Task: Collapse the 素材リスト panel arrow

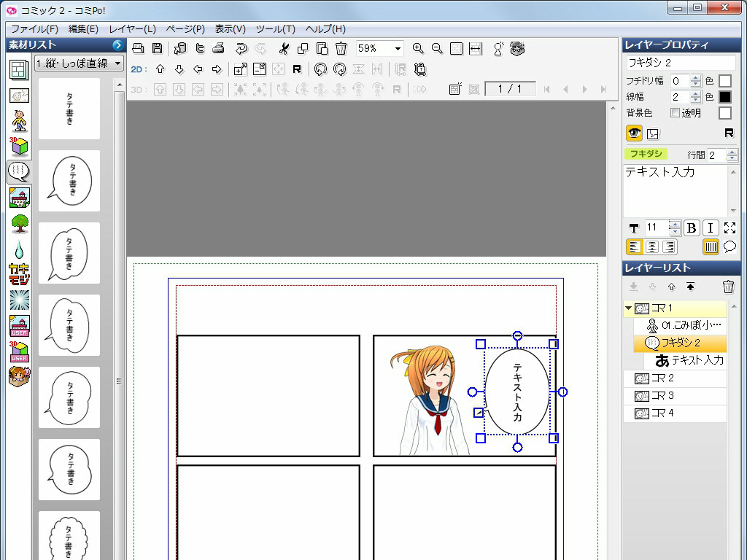Action: coord(117,44)
